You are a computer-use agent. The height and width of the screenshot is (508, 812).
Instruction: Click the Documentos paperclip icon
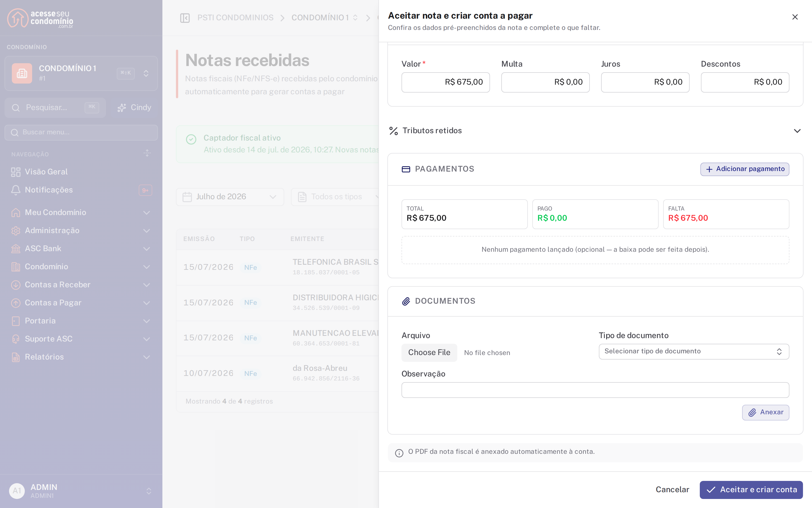coord(406,301)
